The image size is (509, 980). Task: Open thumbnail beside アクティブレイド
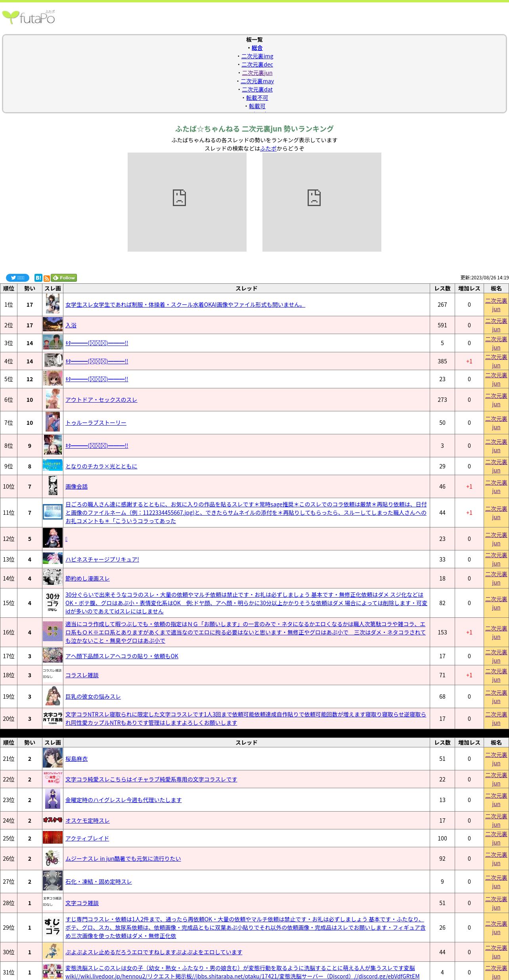pos(53,838)
